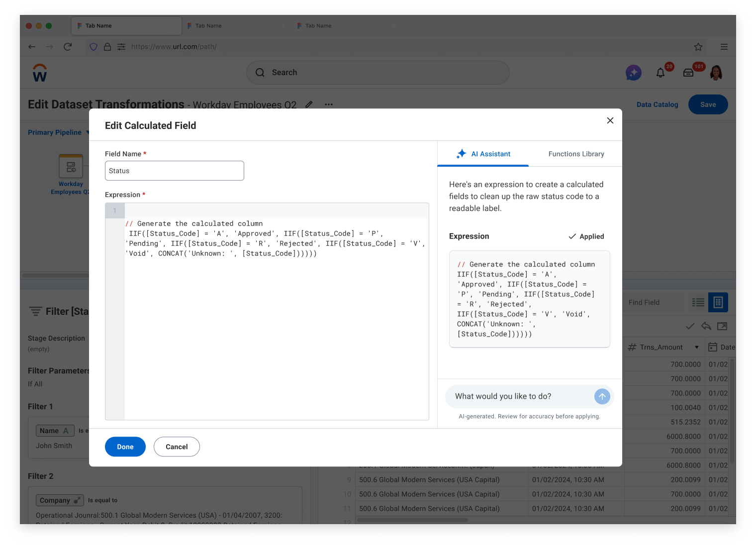The width and height of the screenshot is (756, 549).
Task: Click the Company field chip in Filter 2
Action: pos(60,500)
